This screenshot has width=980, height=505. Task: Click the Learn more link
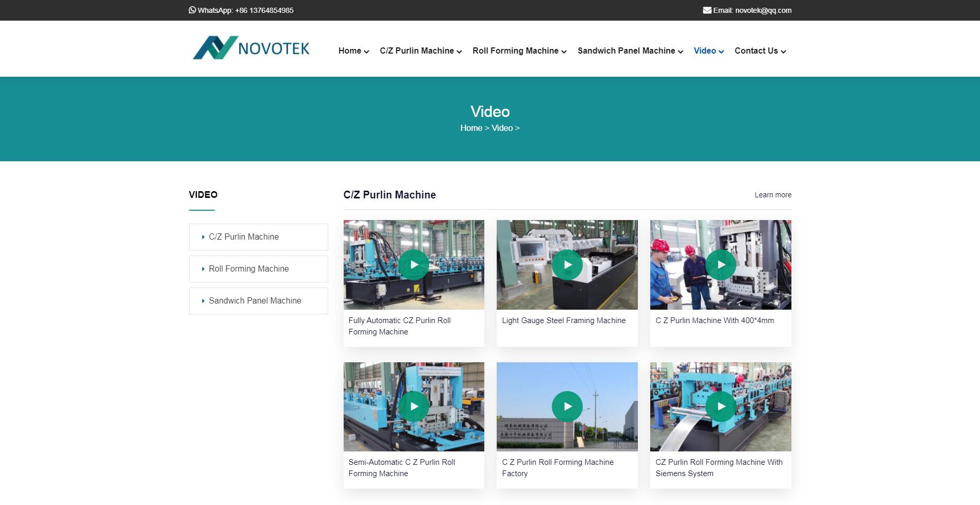(772, 195)
